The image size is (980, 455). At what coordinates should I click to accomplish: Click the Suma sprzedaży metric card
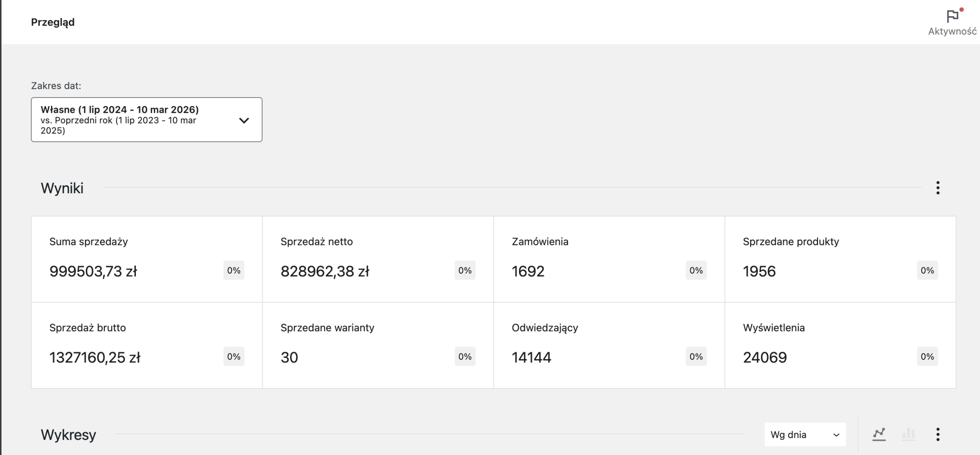147,258
